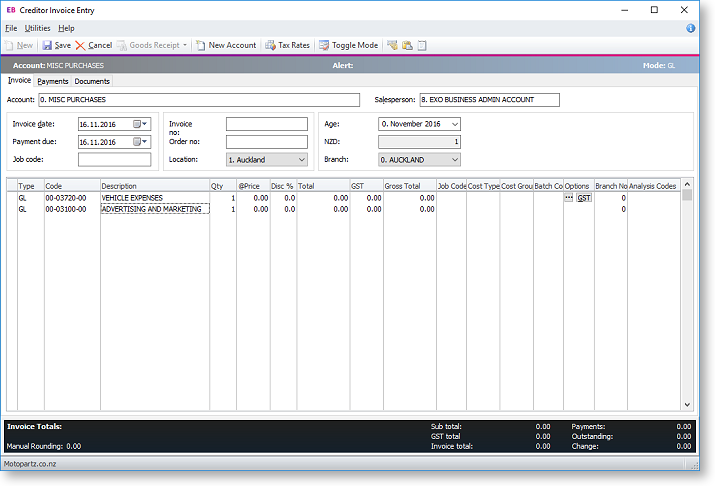Click the GL type cell of VEHICLE EXPENSES
715x486 pixels.
click(x=31, y=198)
